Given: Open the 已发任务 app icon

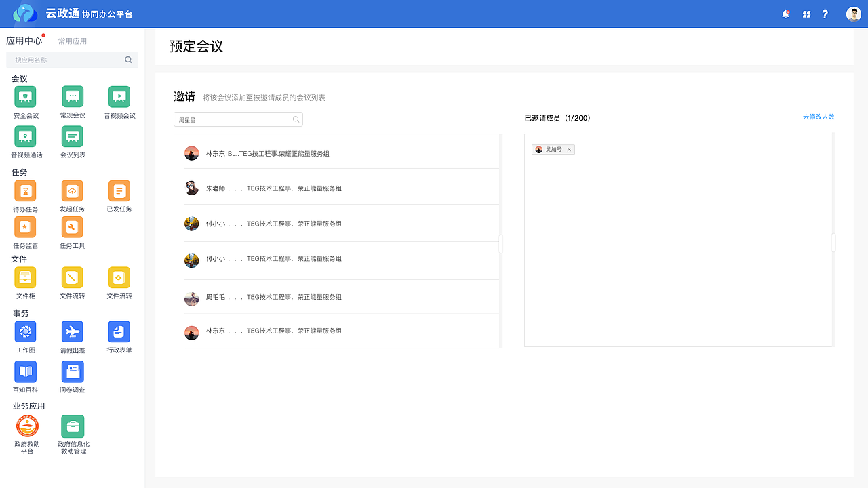Looking at the screenshot, I should pos(119,190).
